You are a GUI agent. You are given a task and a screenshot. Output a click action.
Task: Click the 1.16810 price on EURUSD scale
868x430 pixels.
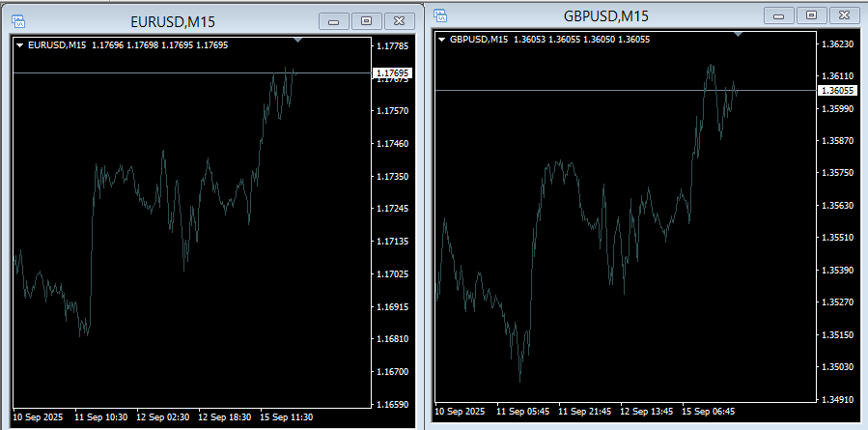pyautogui.click(x=392, y=338)
